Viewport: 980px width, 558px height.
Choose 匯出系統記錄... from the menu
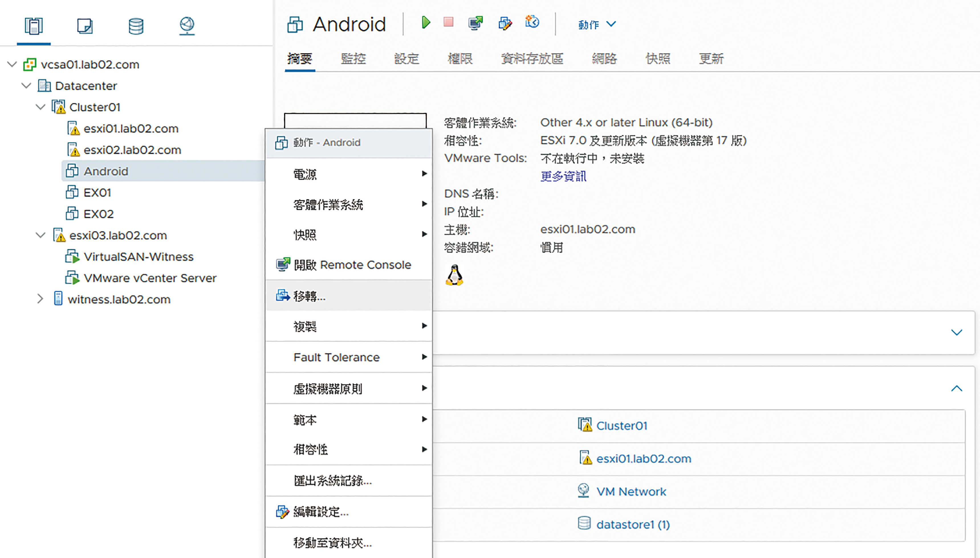coord(349,480)
